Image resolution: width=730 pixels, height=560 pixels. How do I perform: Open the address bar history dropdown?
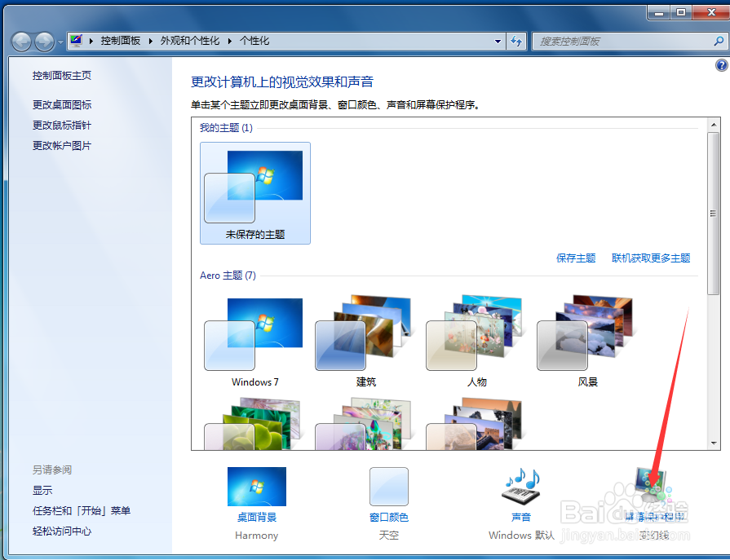(497, 40)
